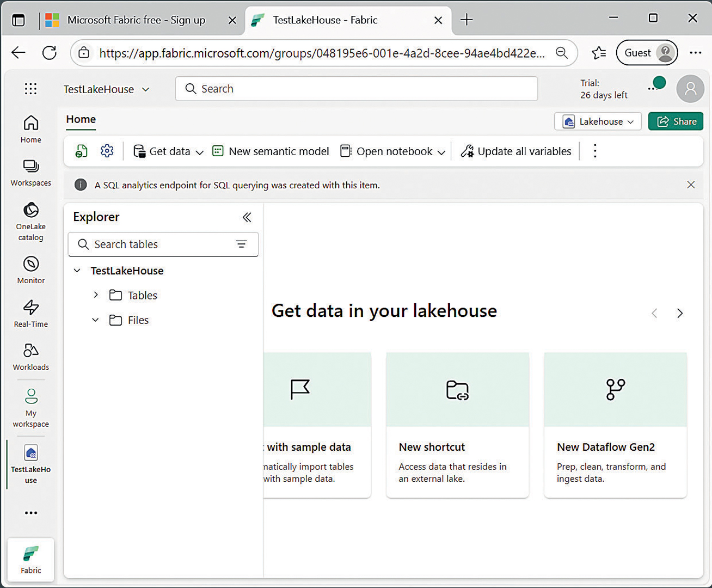Dismiss the SQL analytics endpoint notice
This screenshot has height=588, width=712.
pos(691,185)
